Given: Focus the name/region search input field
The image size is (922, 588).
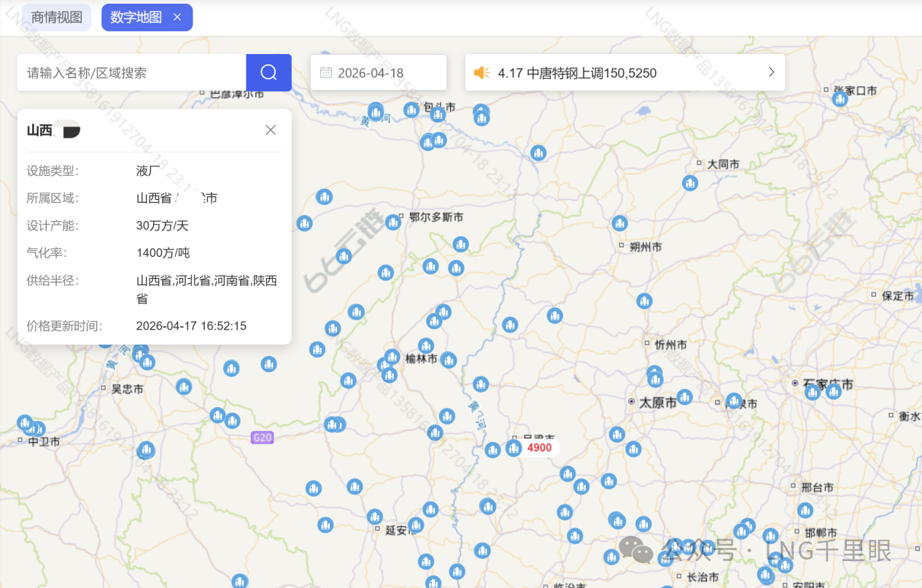Looking at the screenshot, I should [x=131, y=73].
